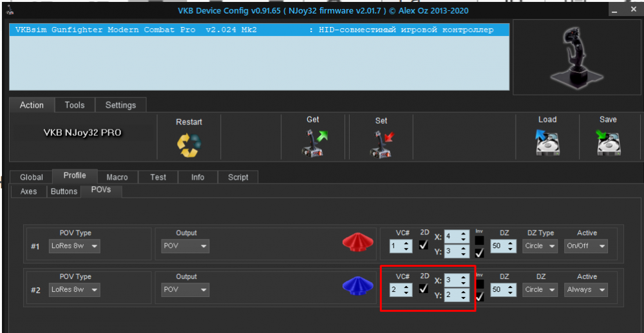Screen dimensions: 644x333
Task: Open the DZ Type Circle dropdown for #1
Action: pyautogui.click(x=540, y=246)
